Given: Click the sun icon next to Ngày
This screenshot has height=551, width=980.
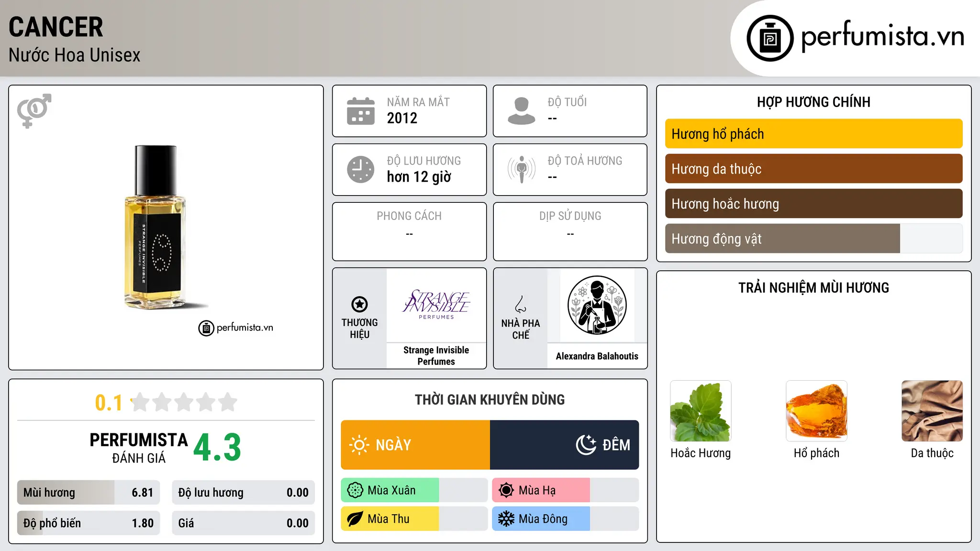Looking at the screenshot, I should coord(359,445).
